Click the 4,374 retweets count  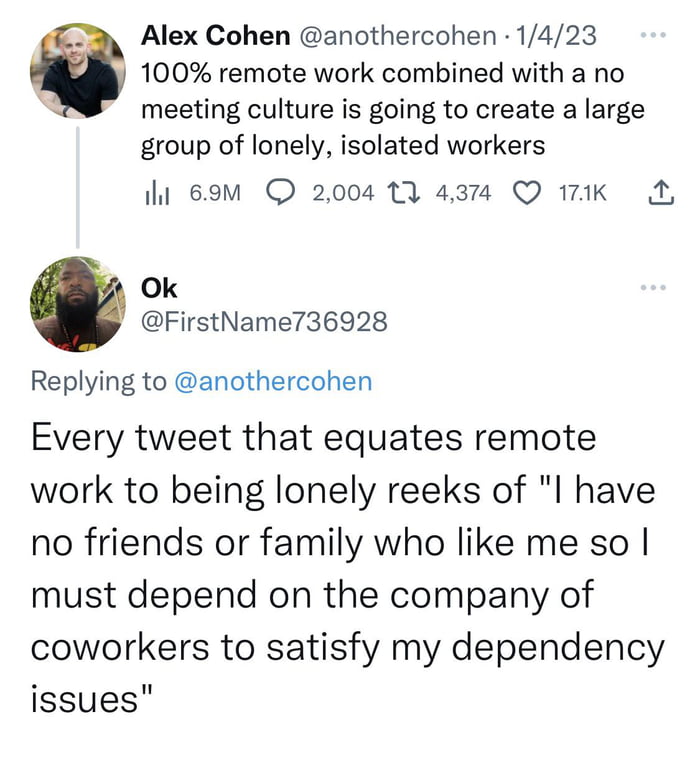[x=464, y=192]
